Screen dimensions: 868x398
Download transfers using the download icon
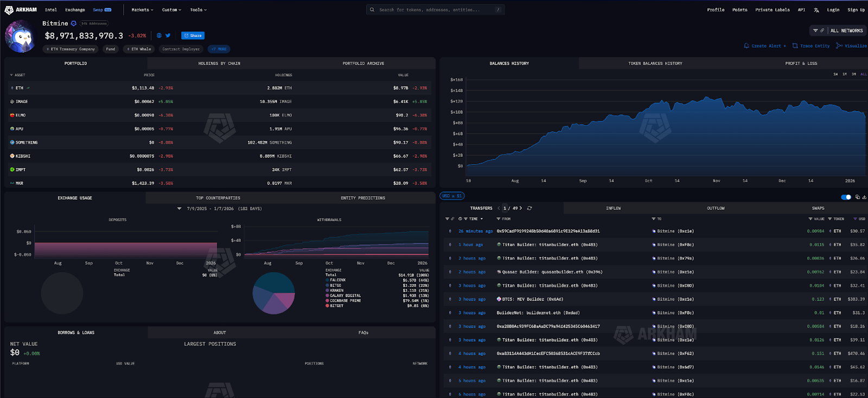pyautogui.click(x=864, y=197)
